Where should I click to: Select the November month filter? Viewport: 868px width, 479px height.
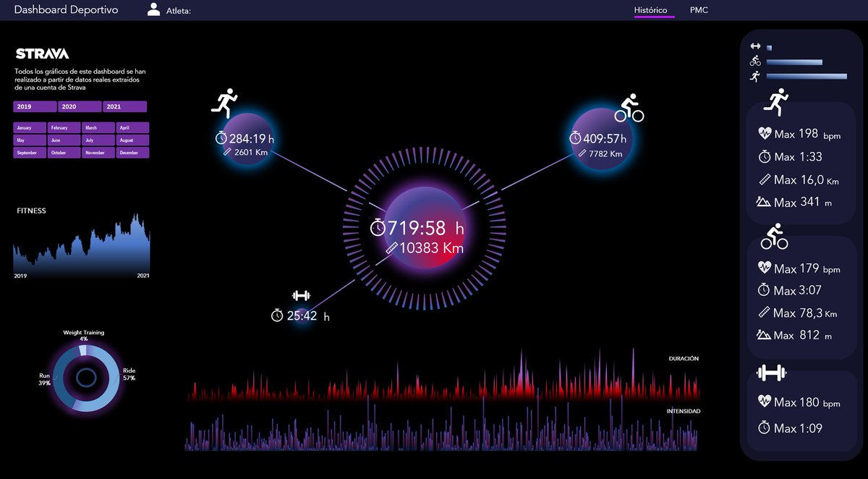[98, 153]
